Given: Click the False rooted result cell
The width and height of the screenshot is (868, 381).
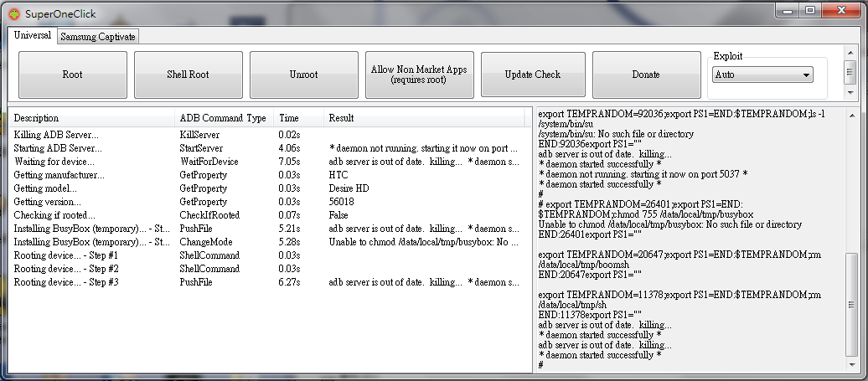Looking at the screenshot, I should coord(338,215).
